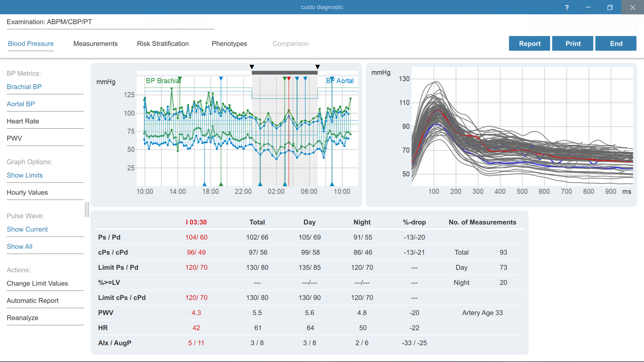Select PWV metric in sidebar
The height and width of the screenshot is (362, 644).
point(14,138)
